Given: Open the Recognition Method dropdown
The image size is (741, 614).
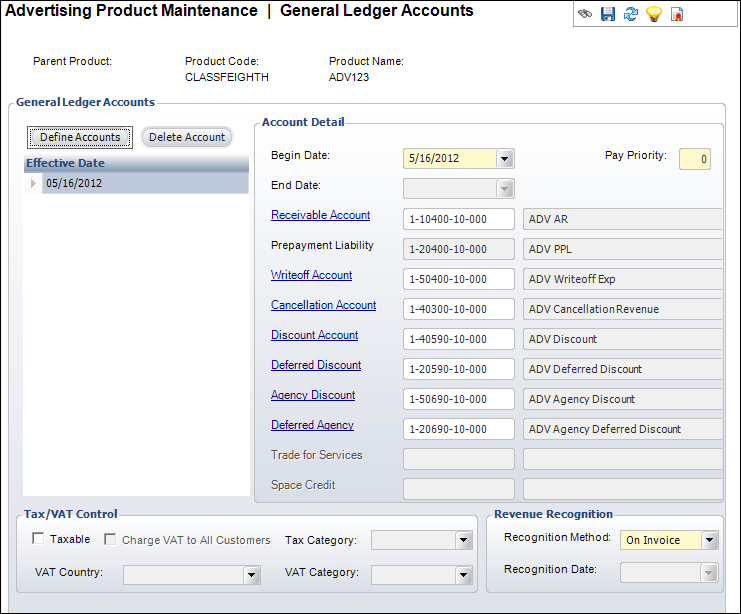Looking at the screenshot, I should tap(709, 541).
